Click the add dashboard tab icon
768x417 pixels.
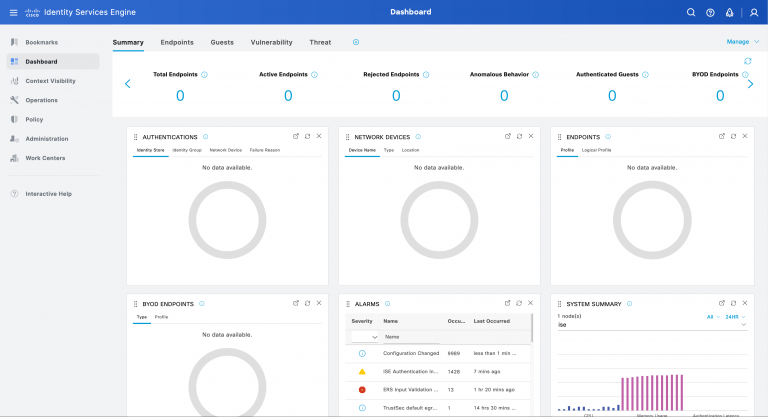356,42
